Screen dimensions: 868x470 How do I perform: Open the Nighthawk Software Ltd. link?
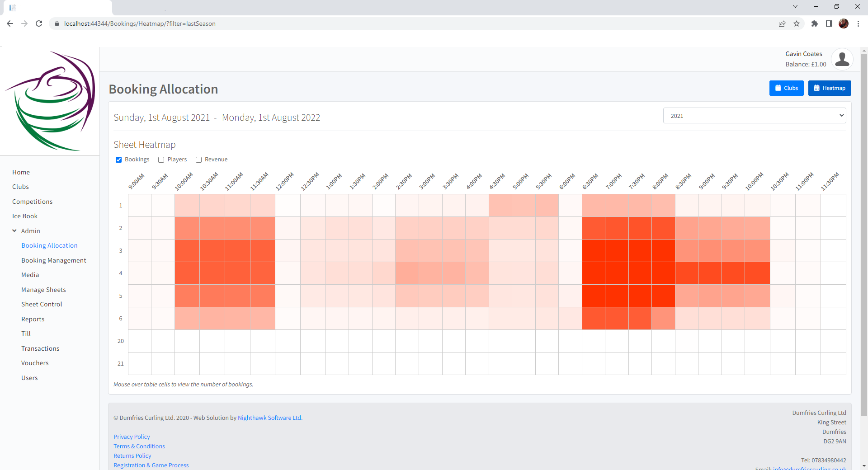click(x=270, y=418)
